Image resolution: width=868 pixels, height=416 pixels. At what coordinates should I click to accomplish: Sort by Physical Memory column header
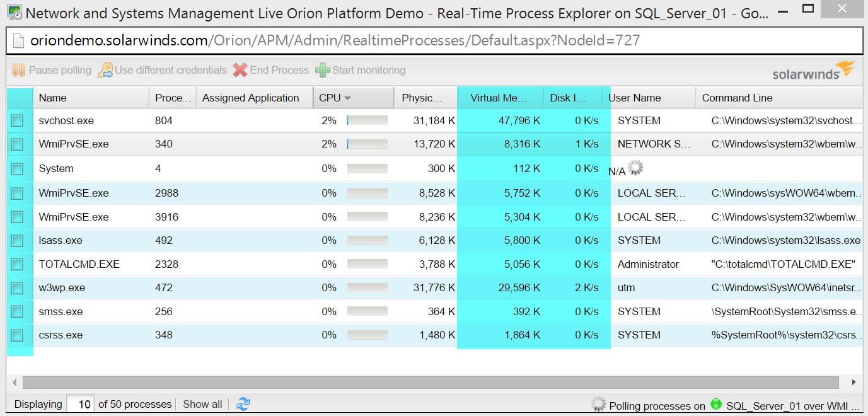point(425,98)
